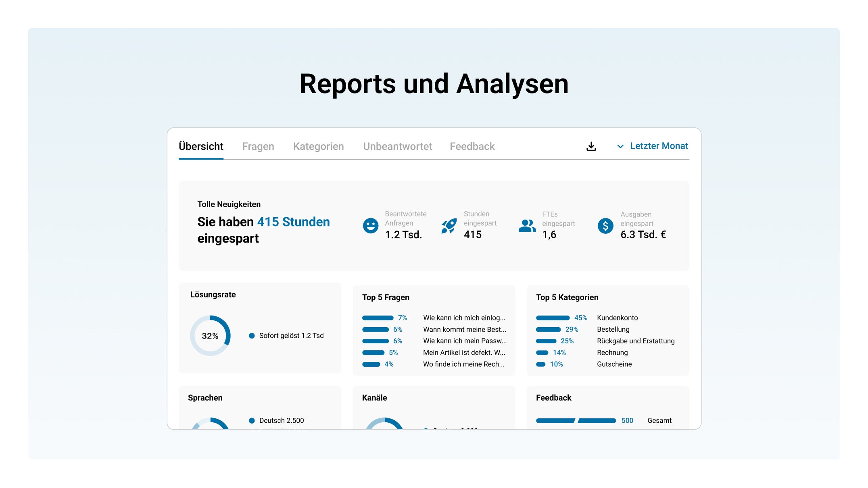
Task: Click the Deutsch 2.500 legend dot
Action: [x=252, y=421]
